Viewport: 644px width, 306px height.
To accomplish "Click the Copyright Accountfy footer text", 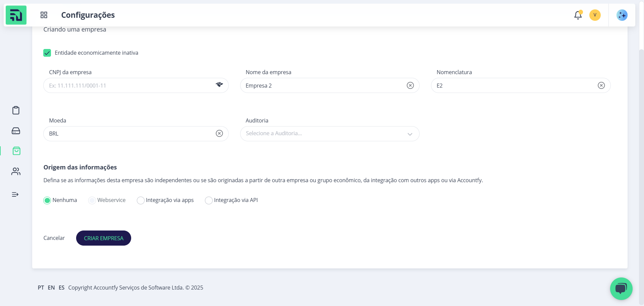I will (x=136, y=288).
